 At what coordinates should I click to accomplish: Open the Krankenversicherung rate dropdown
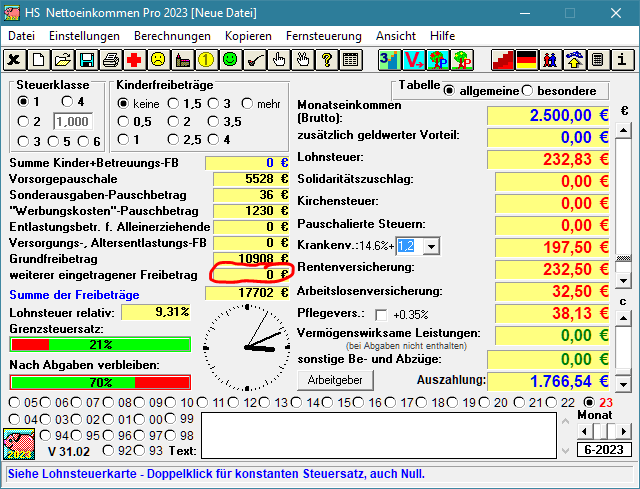[x=431, y=246]
